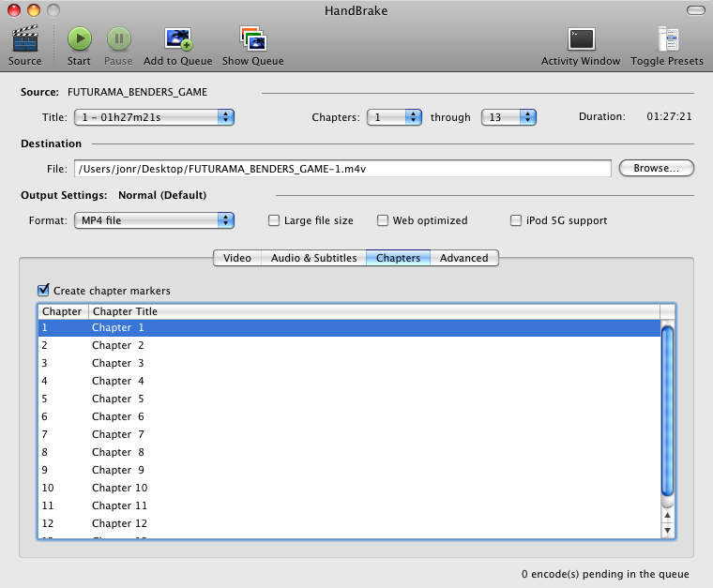Open the starting chapter dropdown showing 1

[x=394, y=117]
